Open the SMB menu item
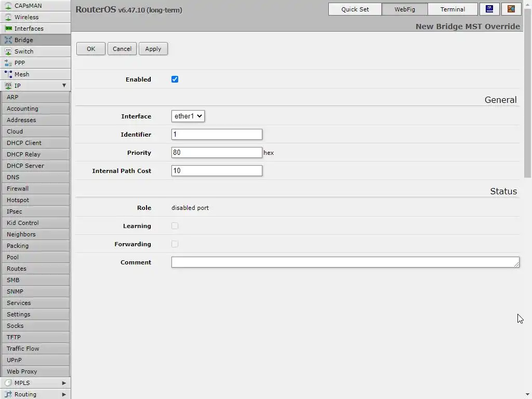This screenshot has width=532, height=399. coord(36,280)
